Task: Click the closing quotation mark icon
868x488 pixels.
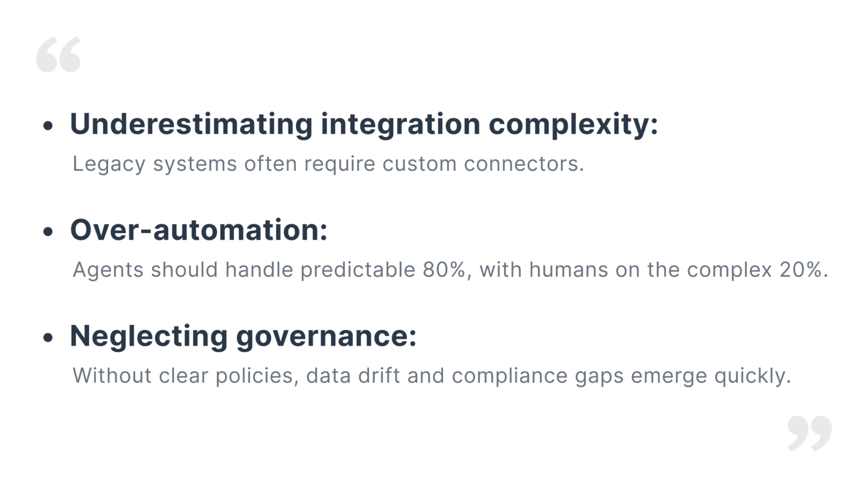Action: tap(809, 433)
